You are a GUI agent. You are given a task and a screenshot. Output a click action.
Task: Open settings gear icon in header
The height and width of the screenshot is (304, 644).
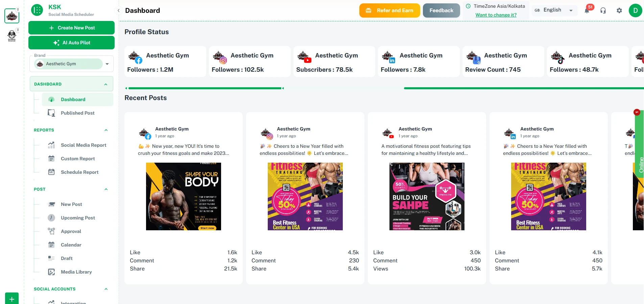(x=619, y=10)
